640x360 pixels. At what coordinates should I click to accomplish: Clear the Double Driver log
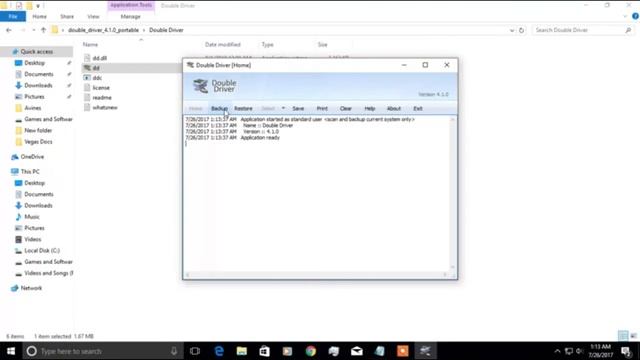(x=346, y=109)
